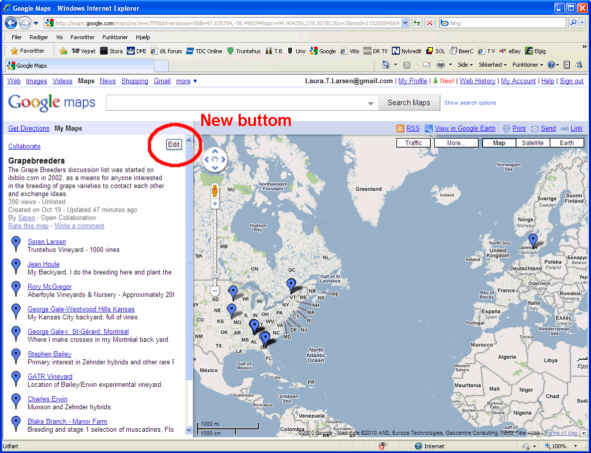Click the orange Street View pegman
The height and width of the screenshot is (453, 591).
(215, 191)
